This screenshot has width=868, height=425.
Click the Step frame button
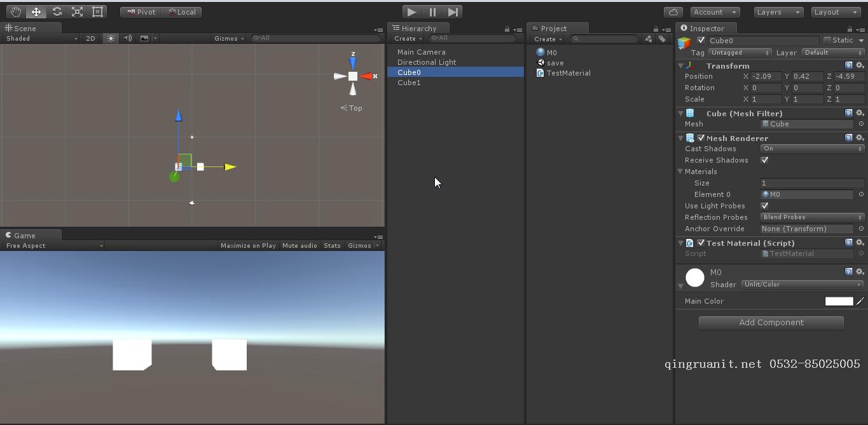point(453,11)
